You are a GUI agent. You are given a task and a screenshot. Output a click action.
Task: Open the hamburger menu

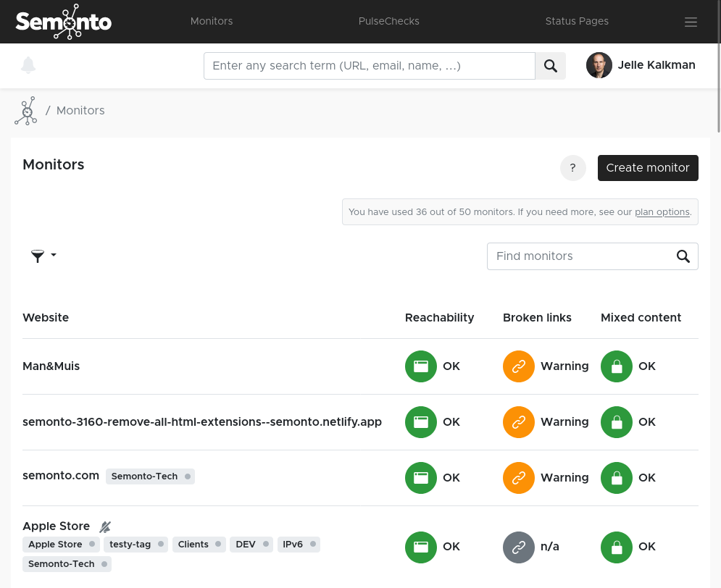(x=691, y=22)
